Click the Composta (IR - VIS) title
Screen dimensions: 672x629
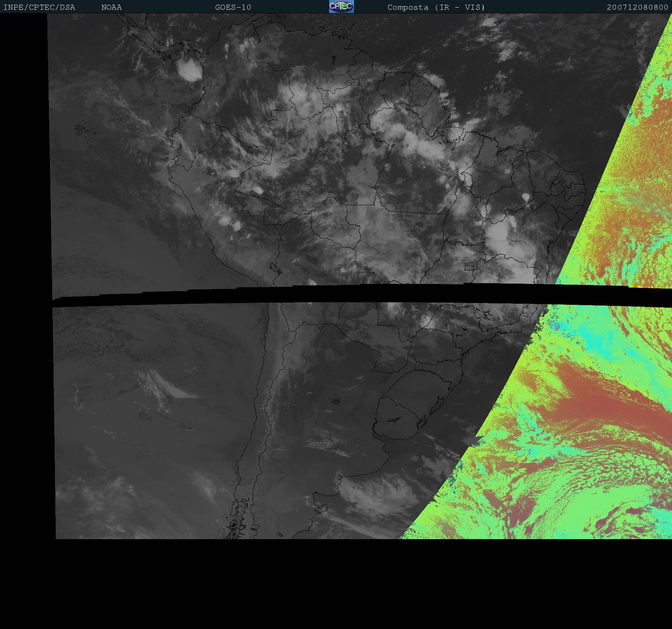(x=436, y=7)
